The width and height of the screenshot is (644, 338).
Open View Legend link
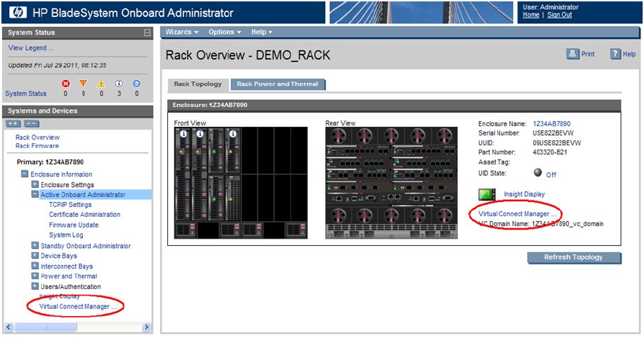point(30,48)
